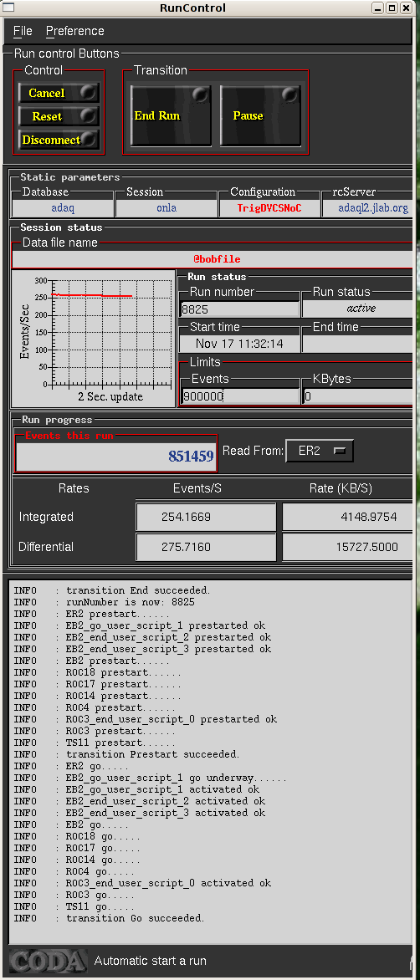This screenshot has height=980, width=420.
Task: Click the Events/Sec rate graph
Action: [x=93, y=338]
